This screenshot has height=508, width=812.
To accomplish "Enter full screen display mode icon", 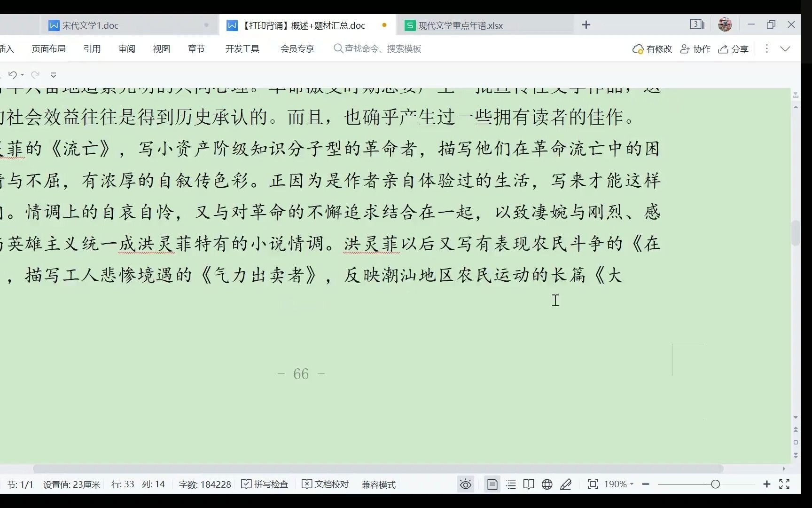I will [784, 484].
